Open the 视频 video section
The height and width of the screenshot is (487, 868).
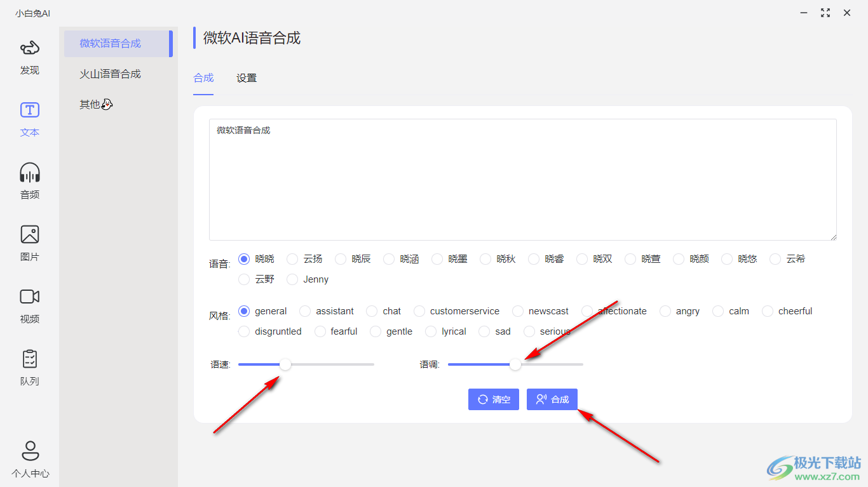(30, 306)
